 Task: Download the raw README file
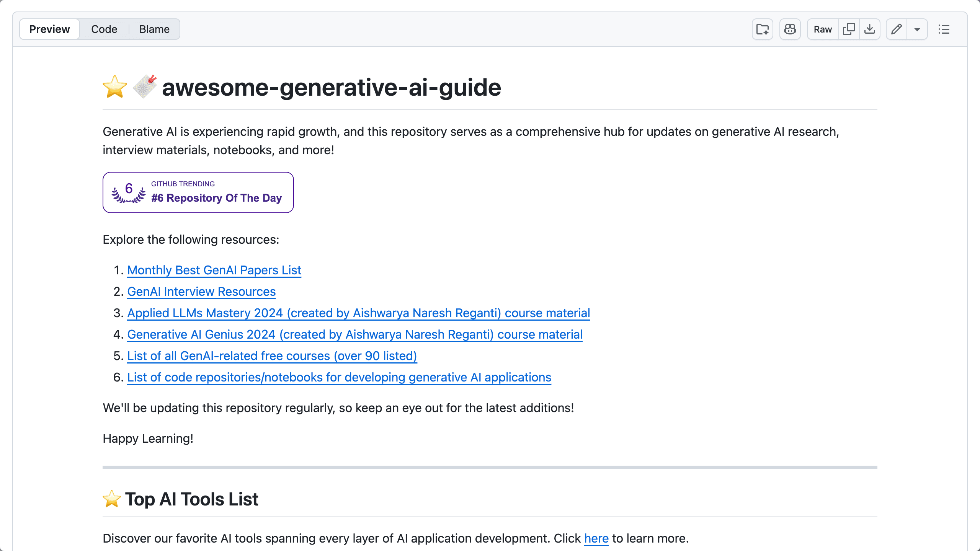pyautogui.click(x=870, y=29)
